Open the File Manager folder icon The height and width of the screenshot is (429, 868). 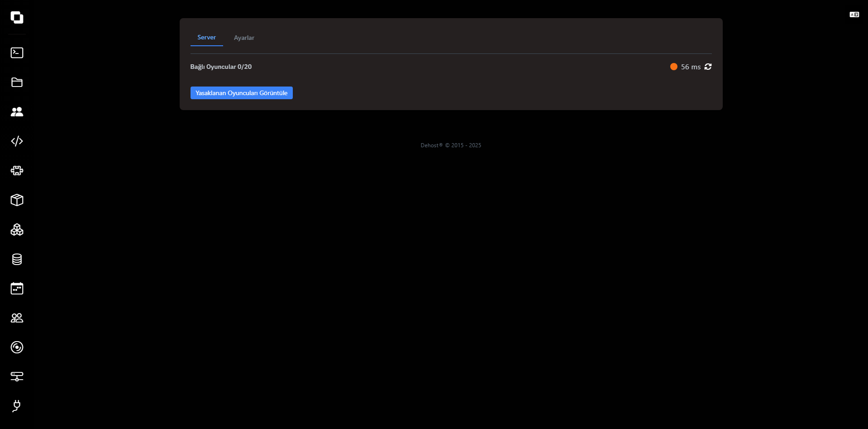(17, 82)
